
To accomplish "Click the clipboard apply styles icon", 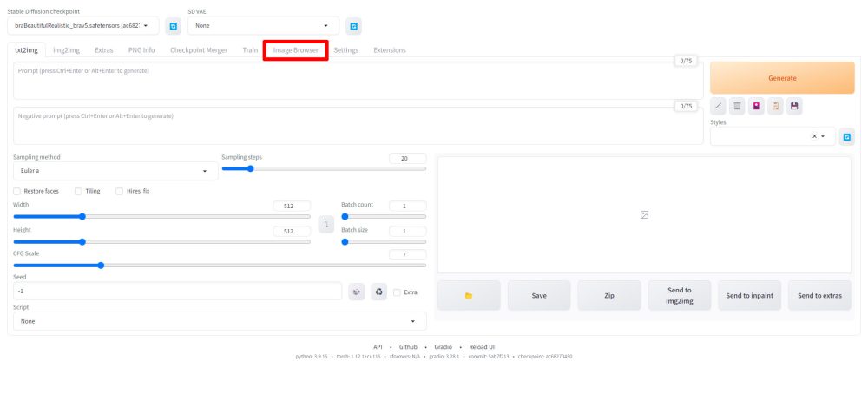I will [x=775, y=106].
